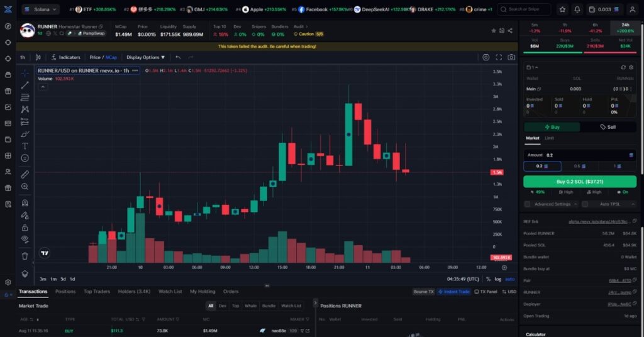Filter market trades by Whale
Viewport: 644px width, 337px height.
250,306
